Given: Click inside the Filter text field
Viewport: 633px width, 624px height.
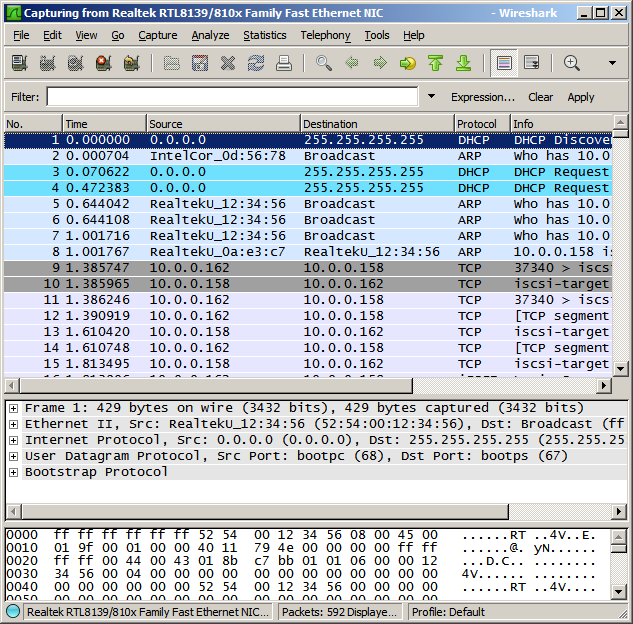Looking at the screenshot, I should pos(232,97).
